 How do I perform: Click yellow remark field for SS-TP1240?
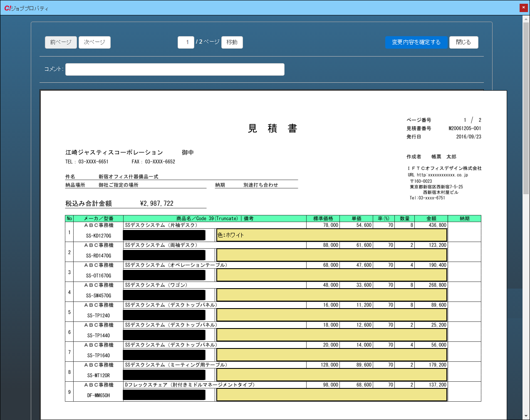[332, 315]
